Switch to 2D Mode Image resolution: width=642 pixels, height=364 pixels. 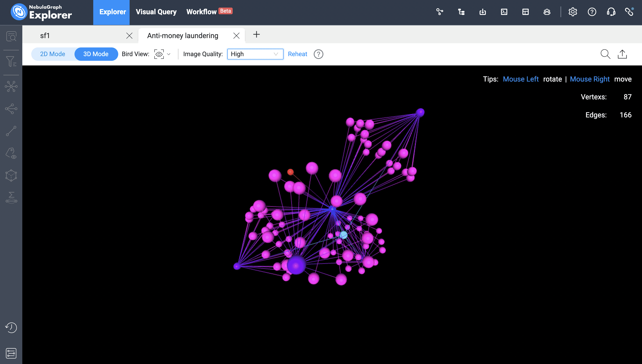[x=52, y=54]
